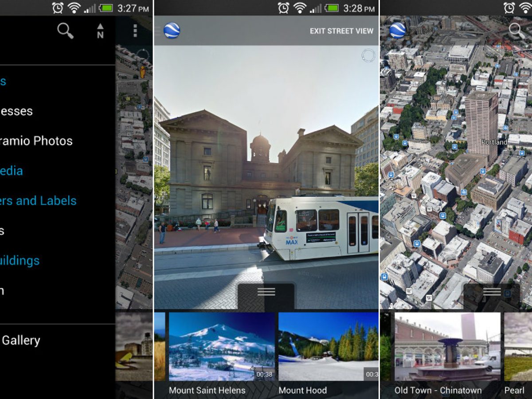Expand the drawer handle in Street View

tap(266, 292)
